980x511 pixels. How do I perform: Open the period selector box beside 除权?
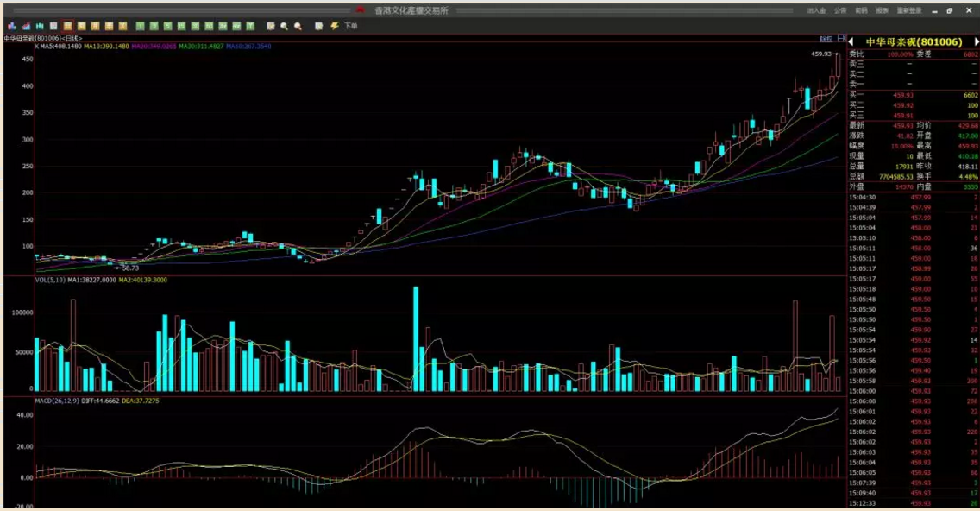(841, 39)
